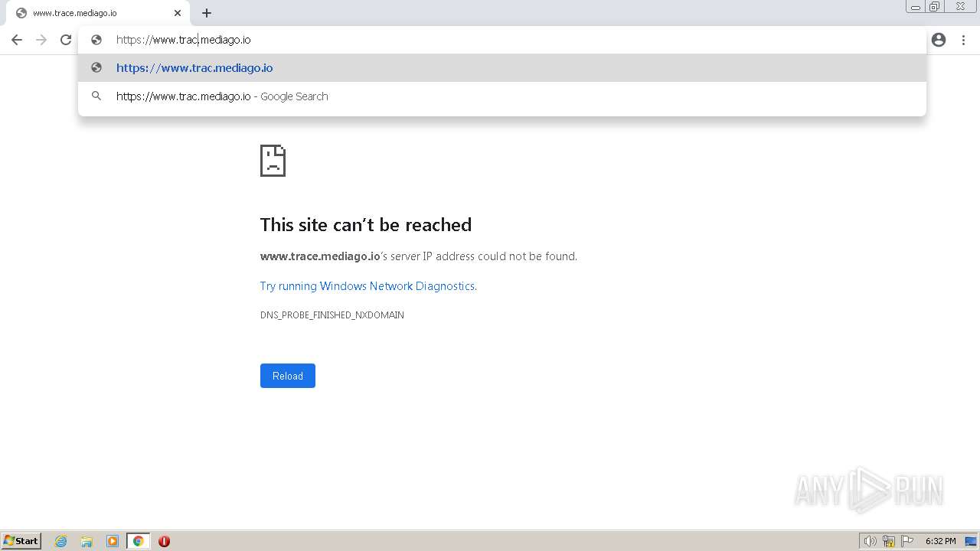Reload the page with the toolbar refresh icon
Image resolution: width=980 pixels, height=551 pixels.
point(66,40)
